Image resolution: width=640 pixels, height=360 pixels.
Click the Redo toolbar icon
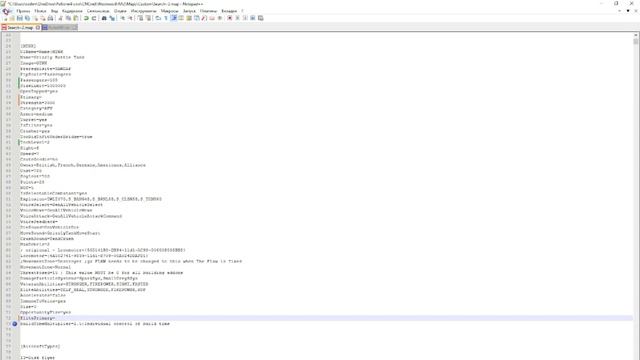(93, 18)
